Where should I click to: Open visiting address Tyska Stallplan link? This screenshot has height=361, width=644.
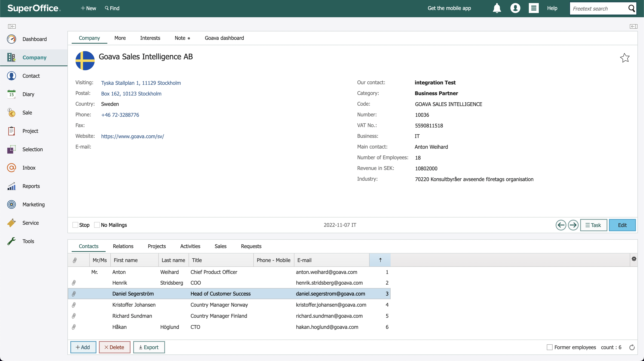[x=141, y=83]
